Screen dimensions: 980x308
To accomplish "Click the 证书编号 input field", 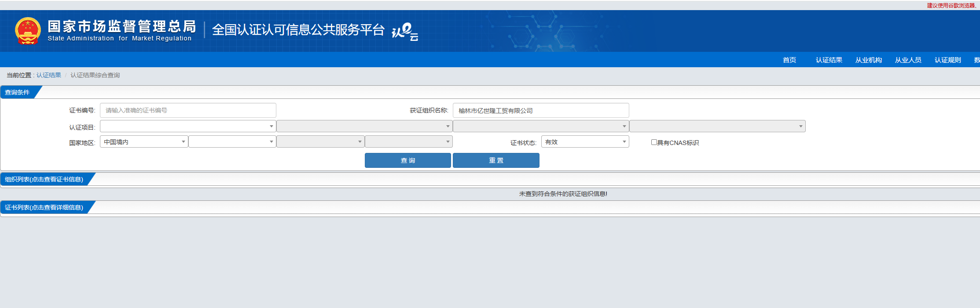I will 188,110.
